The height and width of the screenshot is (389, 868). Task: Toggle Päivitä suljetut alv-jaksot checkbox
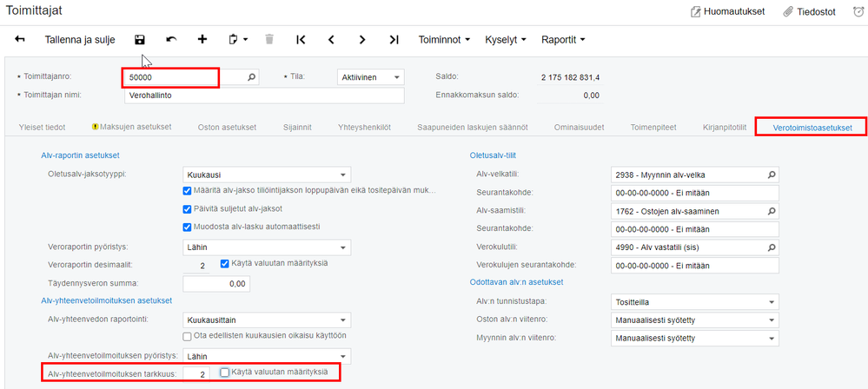click(x=187, y=209)
